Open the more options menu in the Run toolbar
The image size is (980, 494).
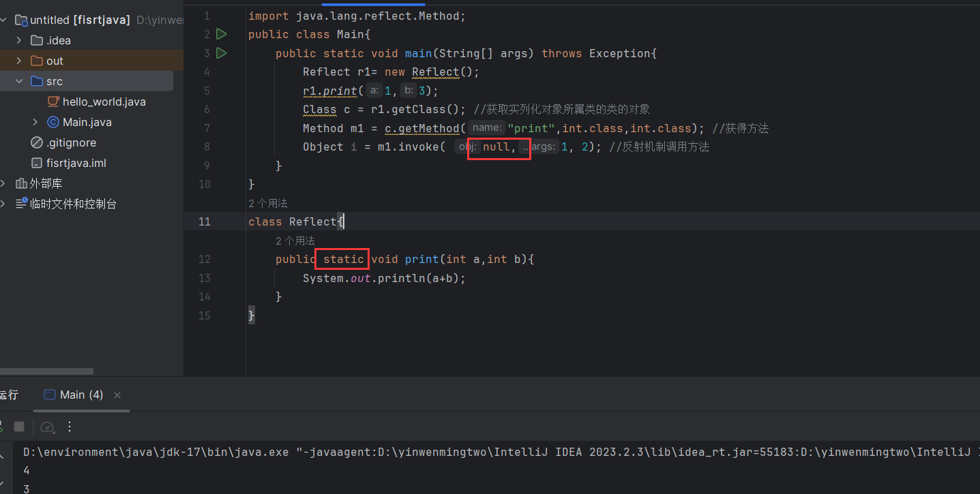[69, 427]
